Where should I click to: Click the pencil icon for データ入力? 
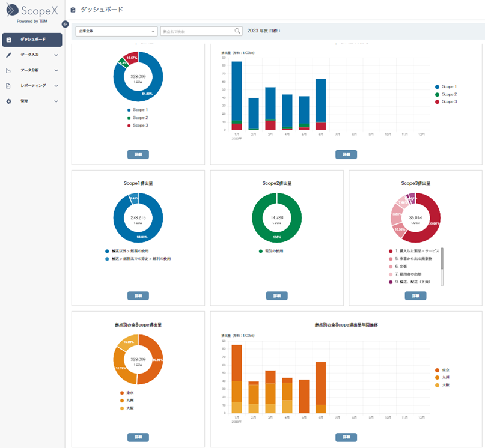8,55
